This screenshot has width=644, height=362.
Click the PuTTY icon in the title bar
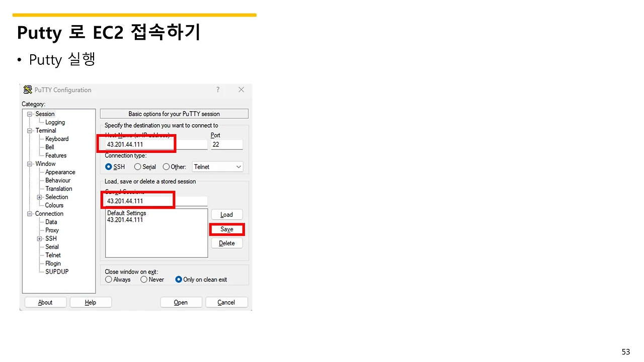point(28,89)
